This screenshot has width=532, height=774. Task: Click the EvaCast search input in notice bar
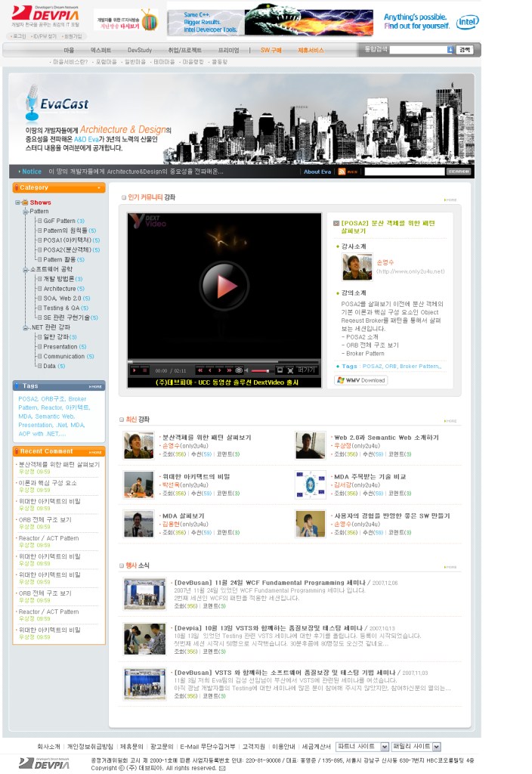404,172
